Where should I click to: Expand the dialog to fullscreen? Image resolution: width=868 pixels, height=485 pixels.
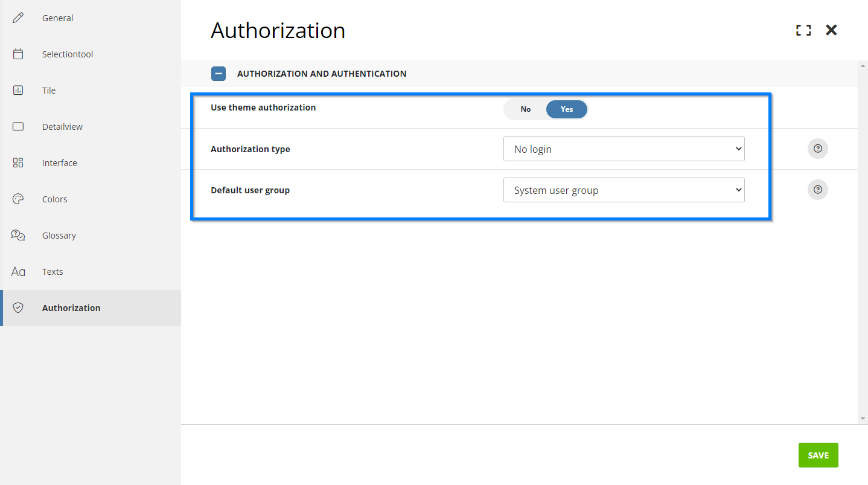click(803, 30)
